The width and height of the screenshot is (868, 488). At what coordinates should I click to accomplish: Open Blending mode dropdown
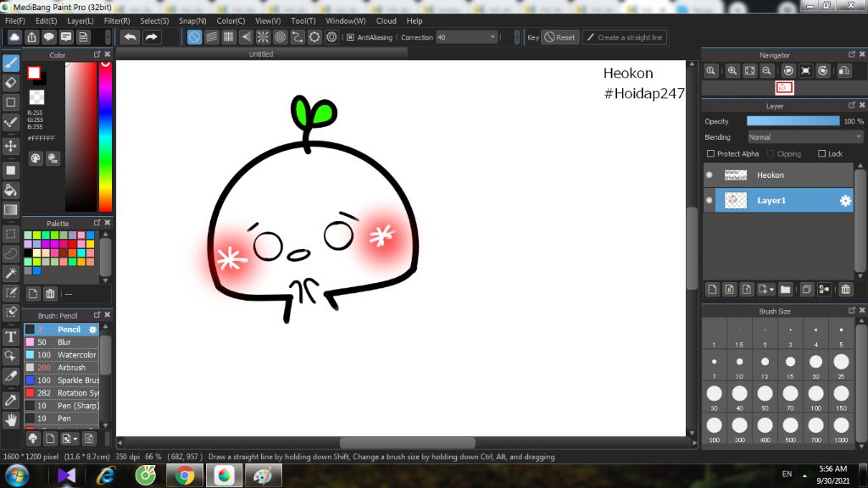[805, 137]
